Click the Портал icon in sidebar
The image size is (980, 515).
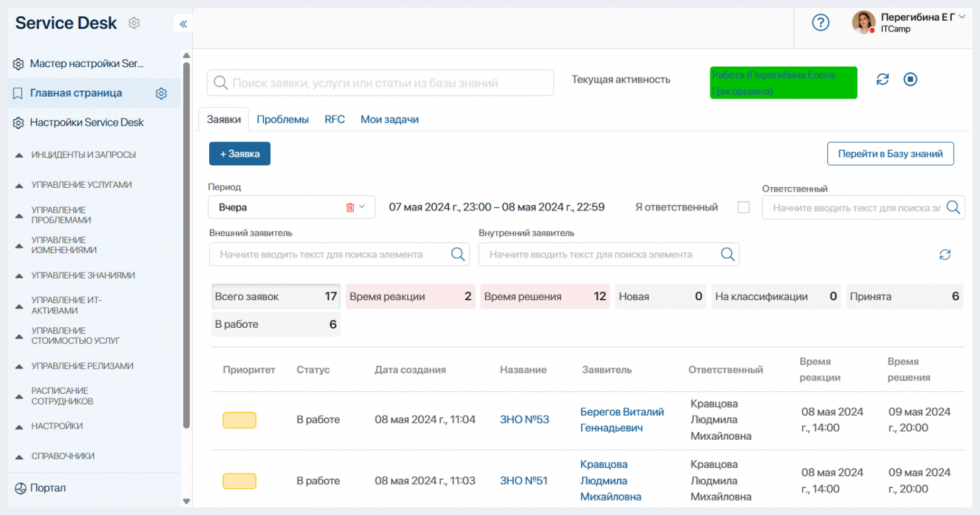(20, 488)
